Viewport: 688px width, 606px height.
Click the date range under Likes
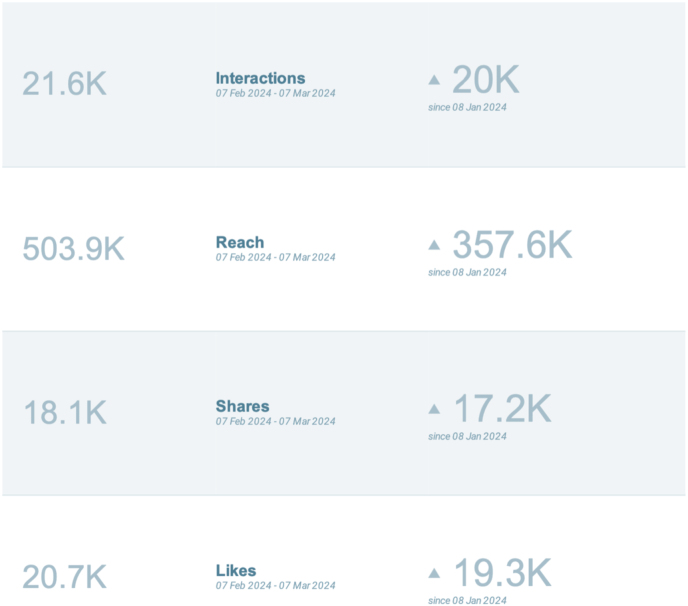[275, 585]
